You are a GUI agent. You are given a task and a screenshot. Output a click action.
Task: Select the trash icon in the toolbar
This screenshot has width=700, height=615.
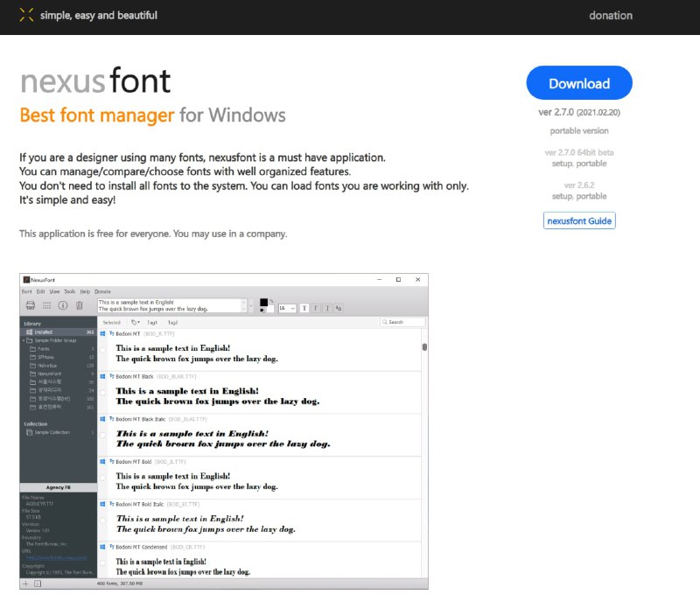78,305
